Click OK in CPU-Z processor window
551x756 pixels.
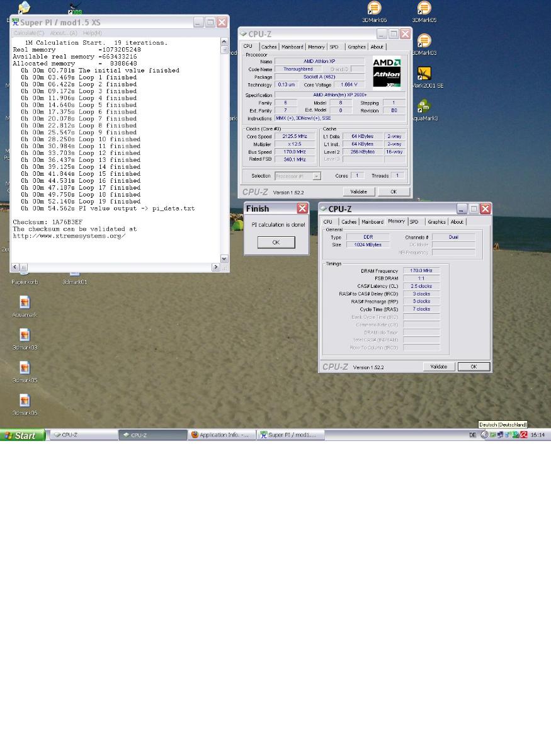[394, 192]
